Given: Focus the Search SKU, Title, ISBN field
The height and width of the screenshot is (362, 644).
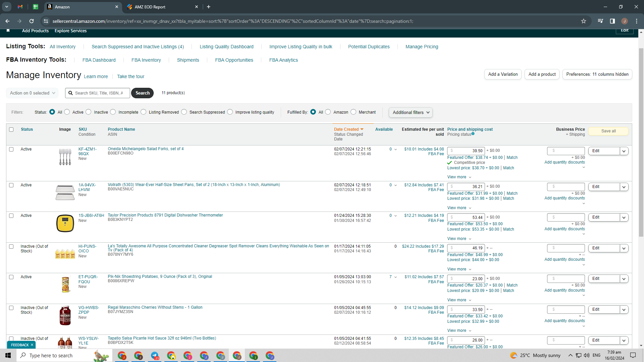Looking at the screenshot, I should [98, 93].
